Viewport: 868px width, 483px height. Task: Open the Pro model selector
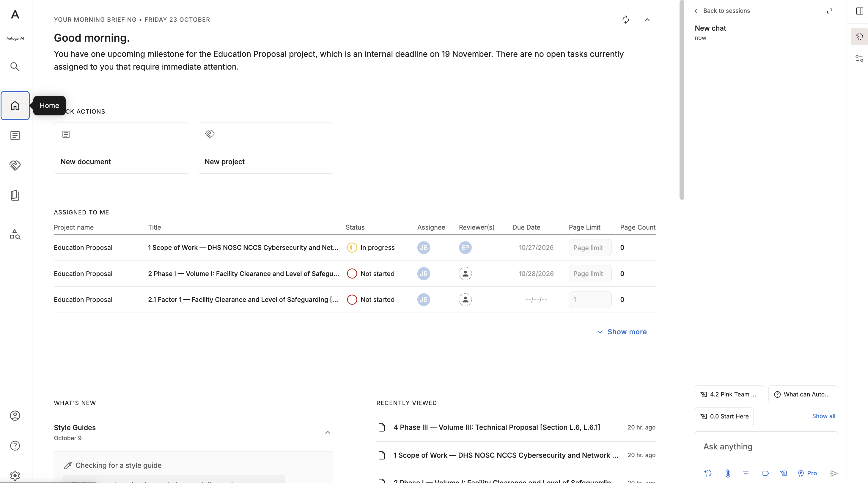click(807, 473)
